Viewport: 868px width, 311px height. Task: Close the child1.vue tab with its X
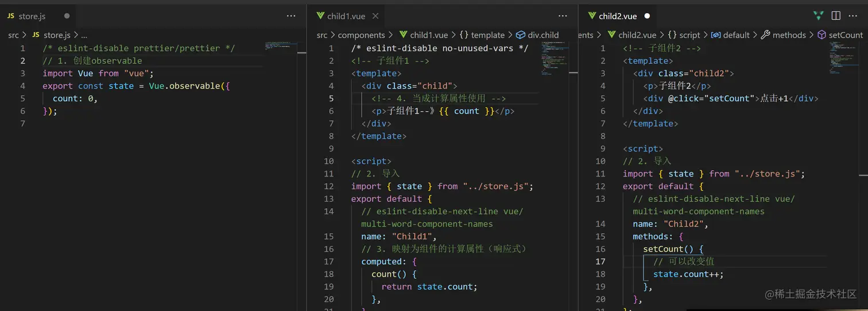(x=375, y=16)
